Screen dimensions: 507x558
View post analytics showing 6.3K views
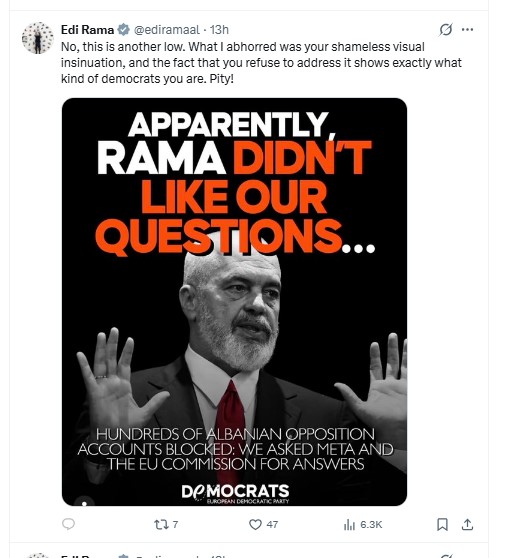click(x=363, y=525)
